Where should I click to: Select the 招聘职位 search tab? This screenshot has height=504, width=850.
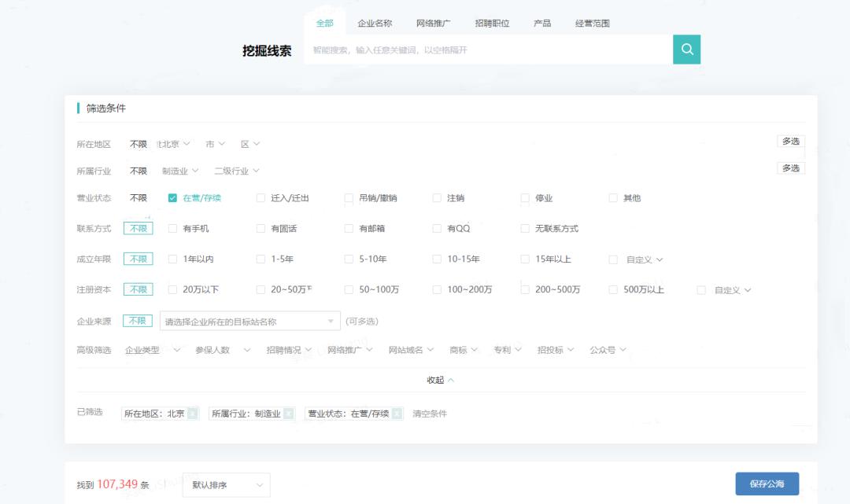(x=492, y=24)
